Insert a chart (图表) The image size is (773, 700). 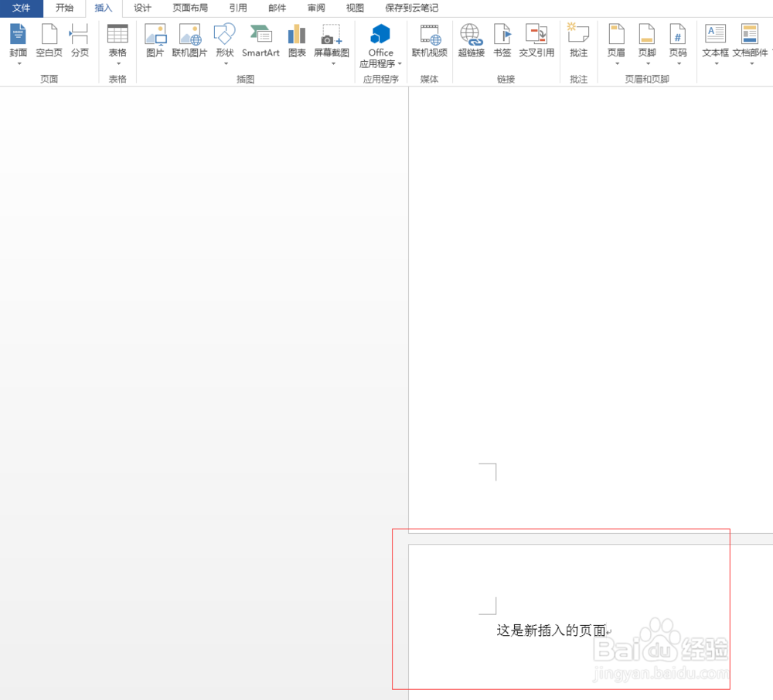[x=297, y=41]
